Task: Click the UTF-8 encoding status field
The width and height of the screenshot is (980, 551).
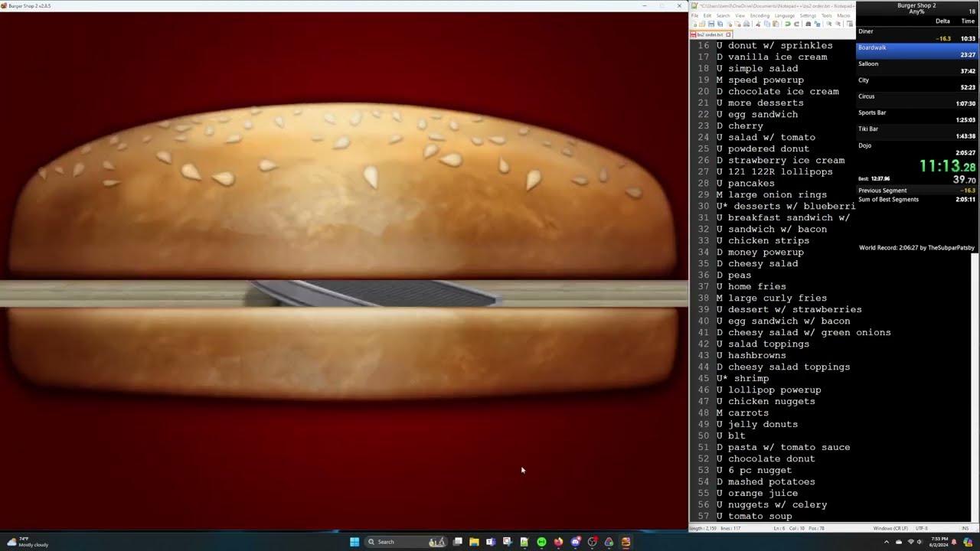Action: 921,528
